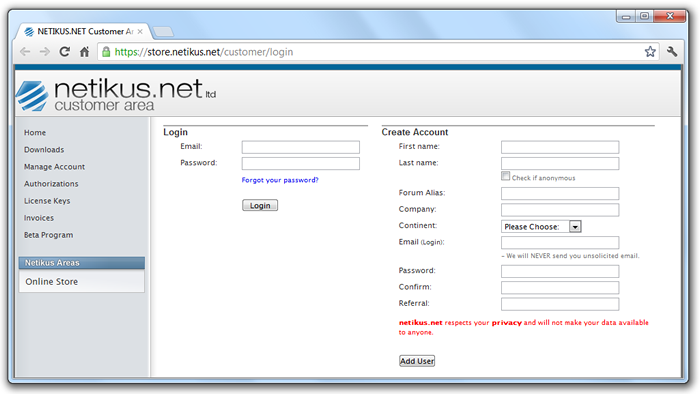The height and width of the screenshot is (394, 700).
Task: Focus the Forum Alias field
Action: point(560,193)
